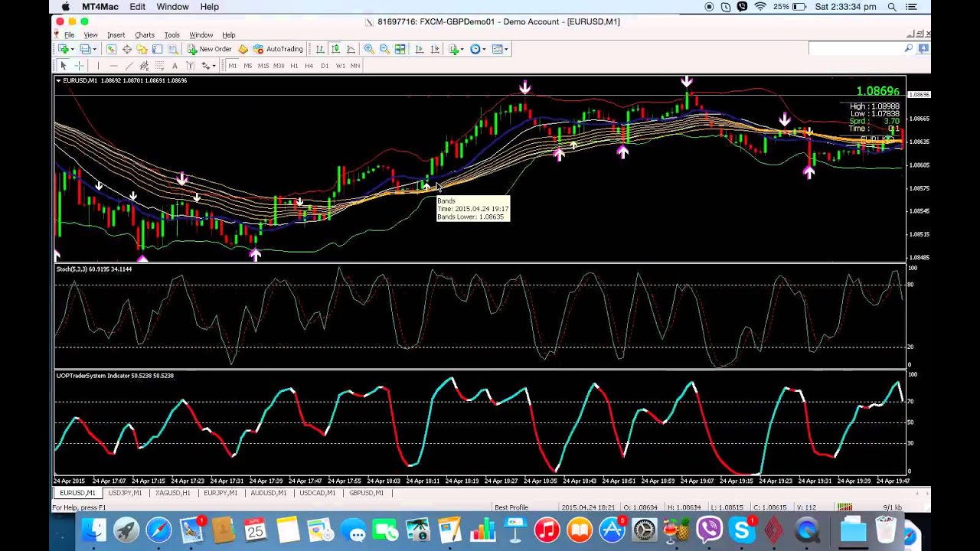Select the text label tool
980x551 pixels.
pos(191,66)
